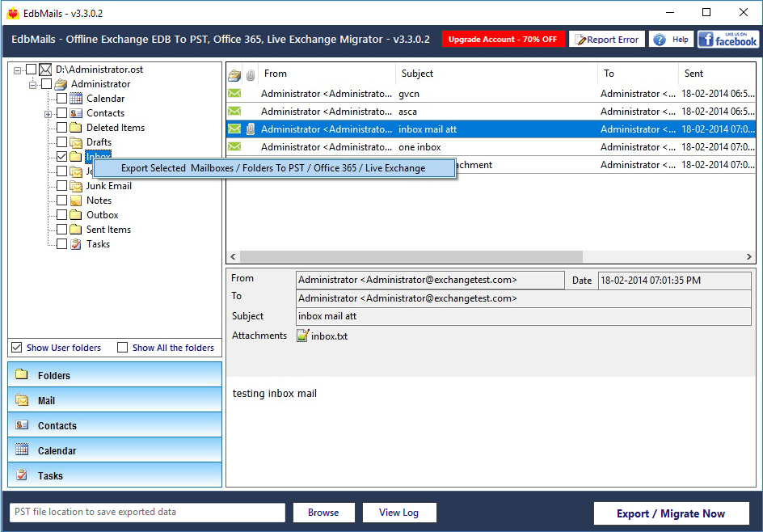Viewport: 763px width, 532px height.
Task: Click the PST file location input field
Action: 145,513
